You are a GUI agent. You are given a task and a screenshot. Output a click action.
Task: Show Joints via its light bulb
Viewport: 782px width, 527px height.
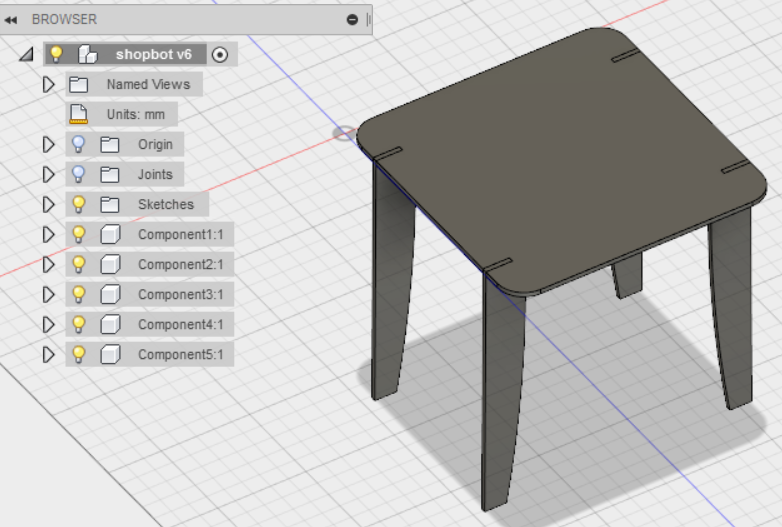pos(78,174)
